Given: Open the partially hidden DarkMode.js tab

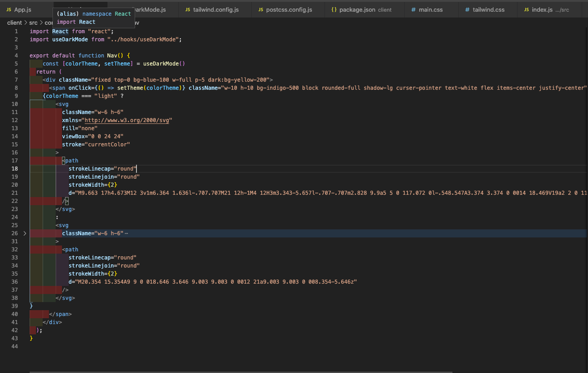Looking at the screenshot, I should click(149, 9).
